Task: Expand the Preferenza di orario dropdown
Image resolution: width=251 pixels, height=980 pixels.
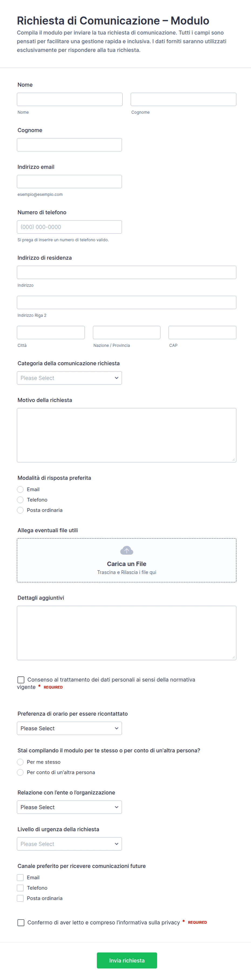Action: click(x=69, y=728)
